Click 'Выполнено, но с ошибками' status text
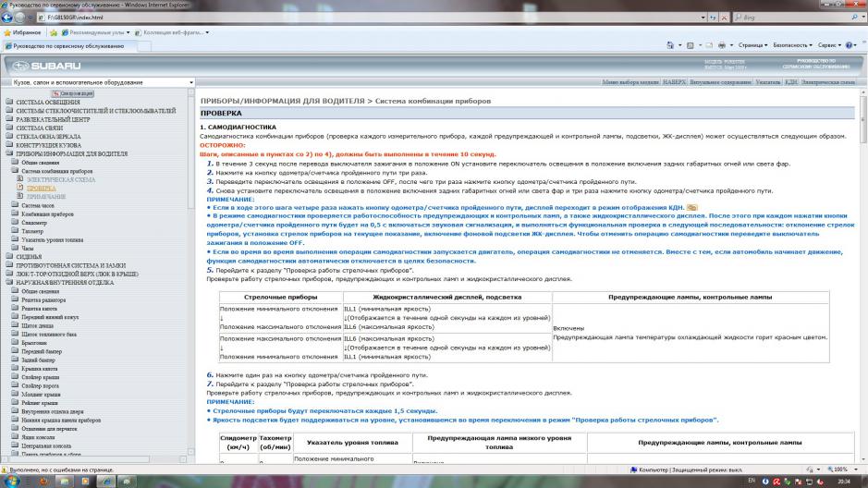The height and width of the screenshot is (488, 868). 61,470
